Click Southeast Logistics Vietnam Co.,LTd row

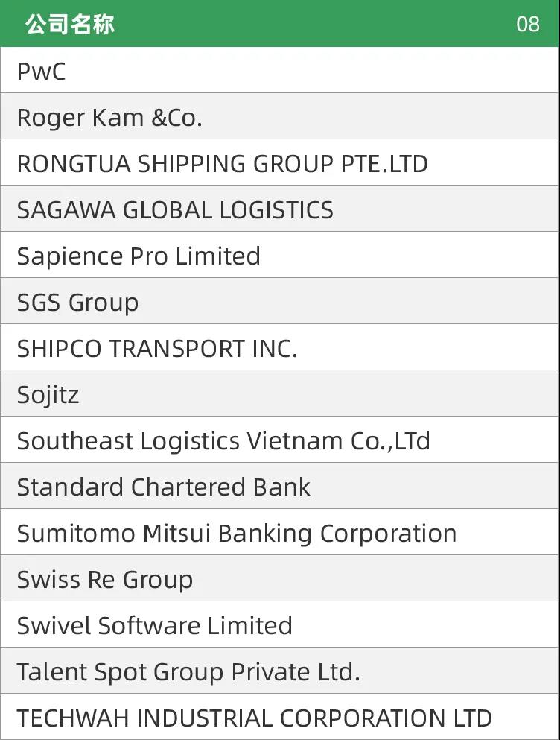click(280, 440)
